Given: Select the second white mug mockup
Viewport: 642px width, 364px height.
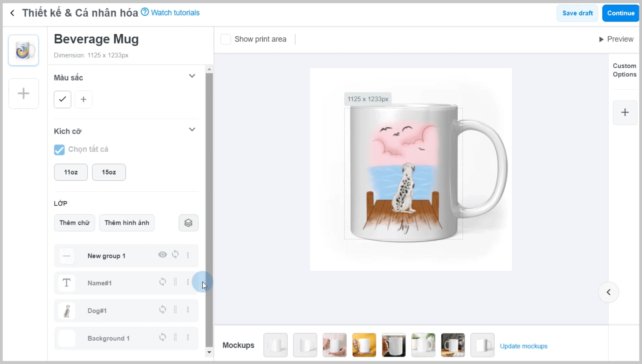Looking at the screenshot, I should (305, 345).
